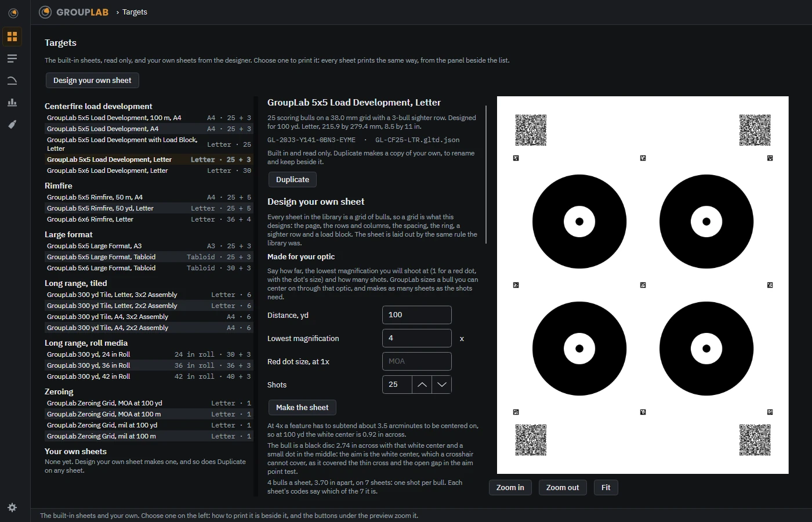Open the bar chart statistics icon in sidebar
The height and width of the screenshot is (522, 812).
click(x=12, y=103)
